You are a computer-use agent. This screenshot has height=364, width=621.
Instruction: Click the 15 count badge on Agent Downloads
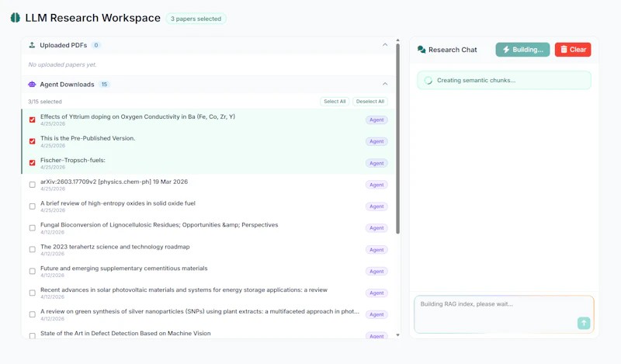click(104, 85)
